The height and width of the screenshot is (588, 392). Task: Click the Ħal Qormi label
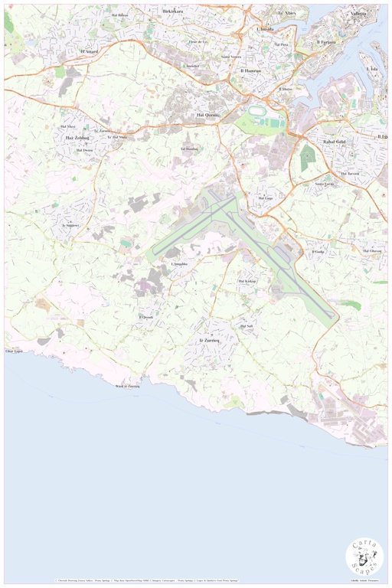[207, 115]
